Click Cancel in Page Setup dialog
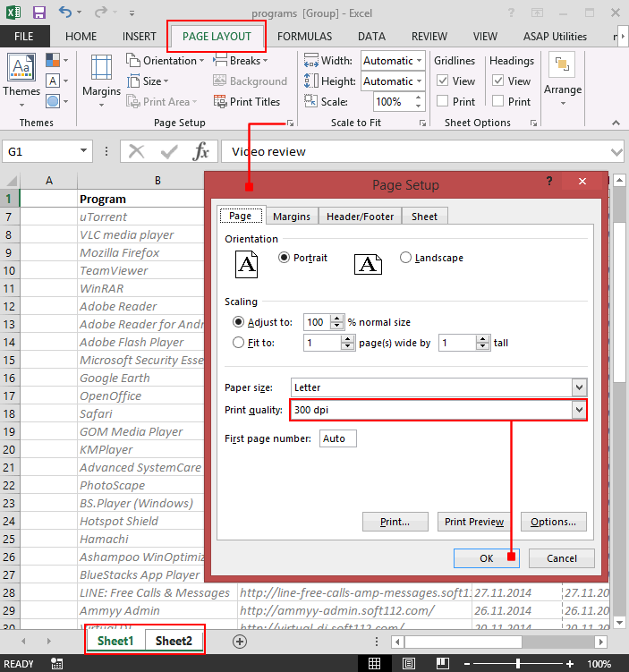Image resolution: width=629 pixels, height=672 pixels. click(562, 558)
